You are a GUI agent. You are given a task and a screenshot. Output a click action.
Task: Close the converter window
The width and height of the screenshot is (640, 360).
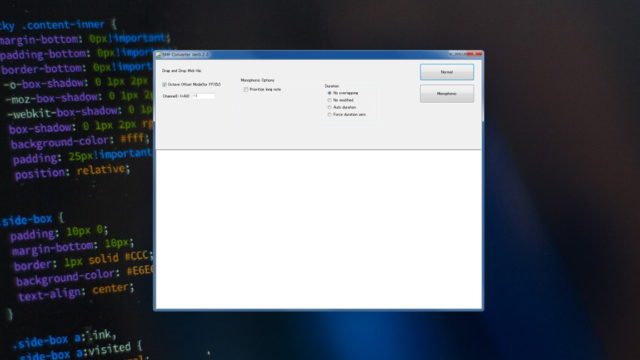click(474, 54)
